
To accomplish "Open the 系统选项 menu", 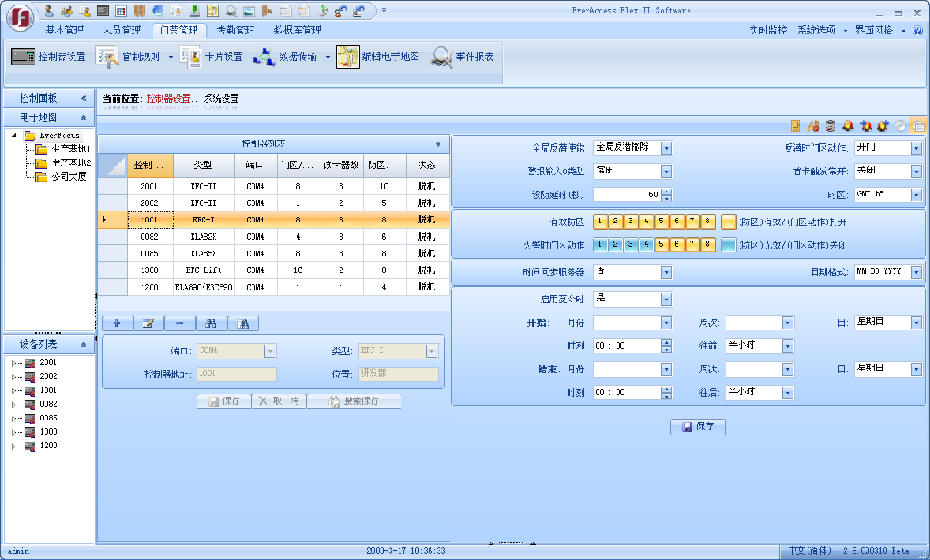I will click(x=816, y=30).
